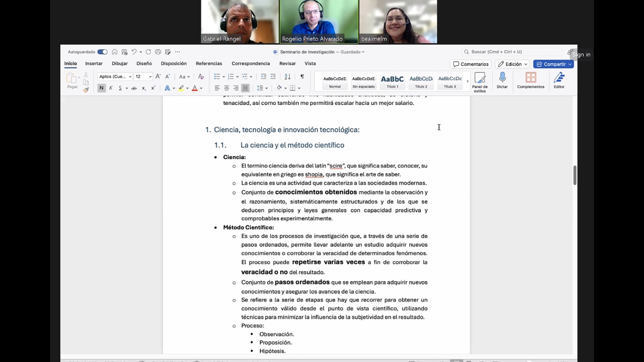Image resolution: width=644 pixels, height=362 pixels.
Task: Align text right
Action: pos(236,88)
